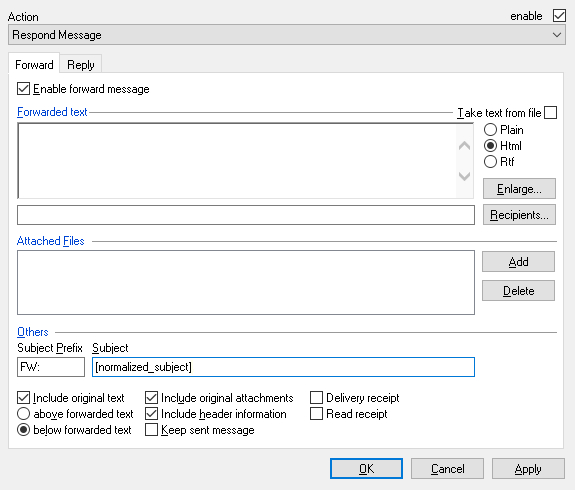Enable Keep sent message checkbox
The height and width of the screenshot is (490, 575).
(x=151, y=429)
